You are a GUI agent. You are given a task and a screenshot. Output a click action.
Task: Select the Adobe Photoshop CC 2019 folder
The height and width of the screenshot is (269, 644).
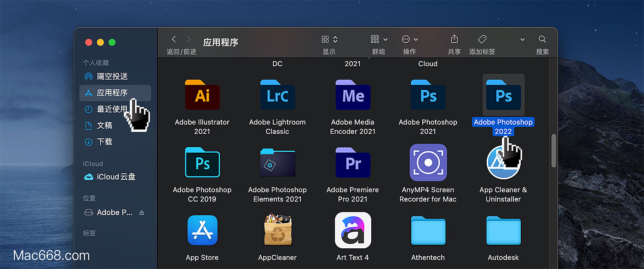[x=202, y=162]
